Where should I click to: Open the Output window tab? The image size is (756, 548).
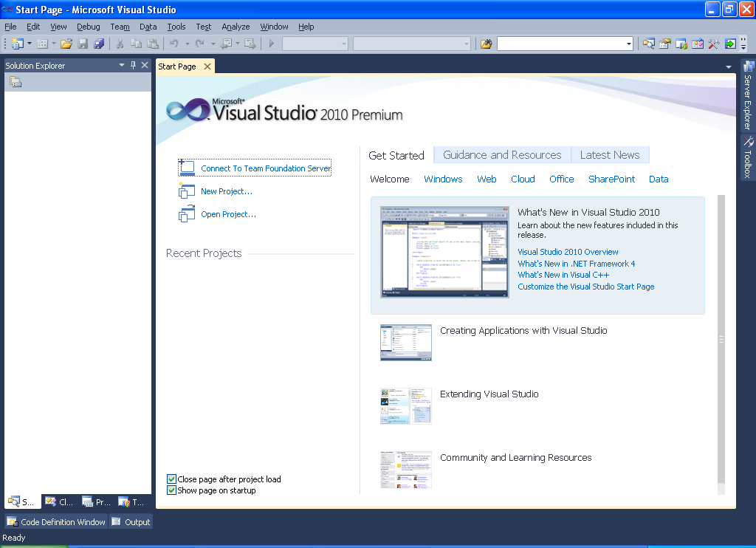[x=131, y=521]
